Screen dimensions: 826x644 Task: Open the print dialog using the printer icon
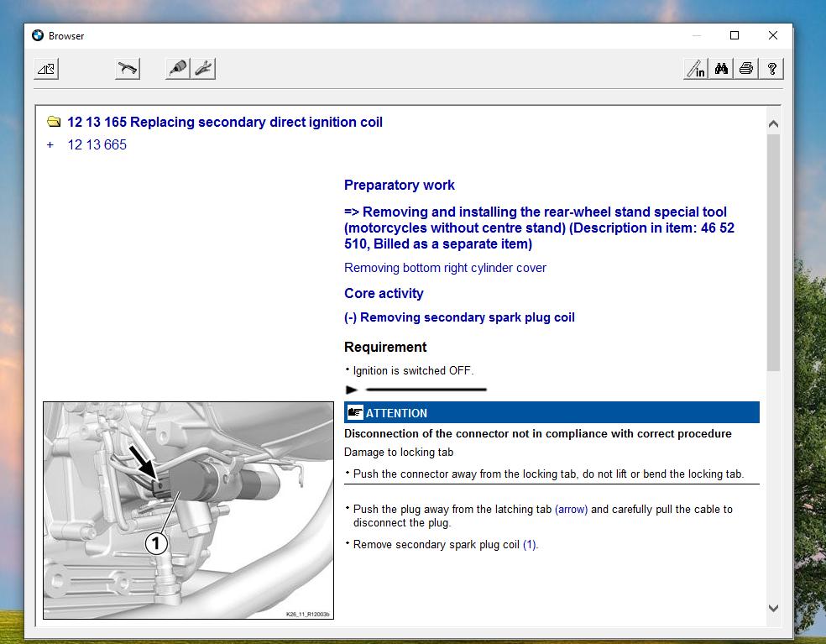pyautogui.click(x=746, y=69)
